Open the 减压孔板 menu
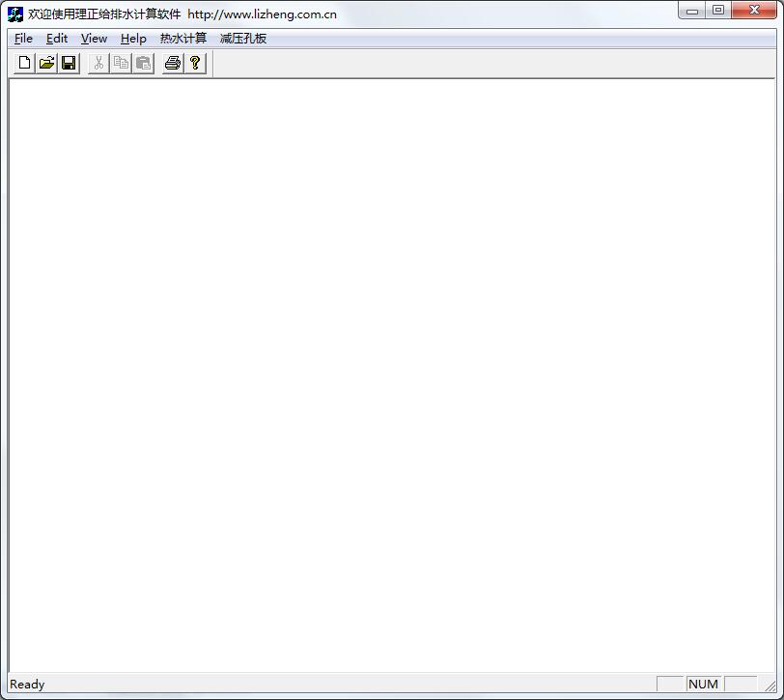 pyautogui.click(x=243, y=39)
